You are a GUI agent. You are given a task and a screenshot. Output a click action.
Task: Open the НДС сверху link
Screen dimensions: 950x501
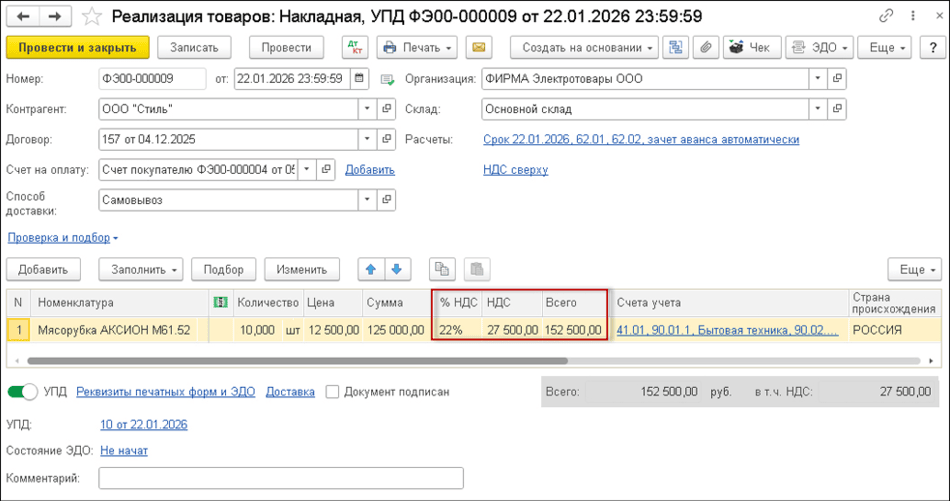(x=515, y=170)
